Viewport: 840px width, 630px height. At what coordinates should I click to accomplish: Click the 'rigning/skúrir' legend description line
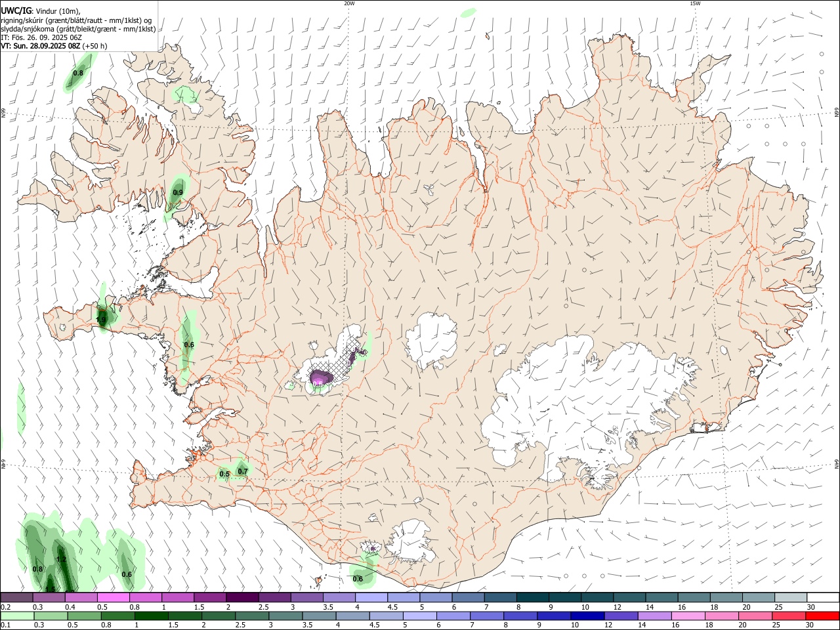76,20
